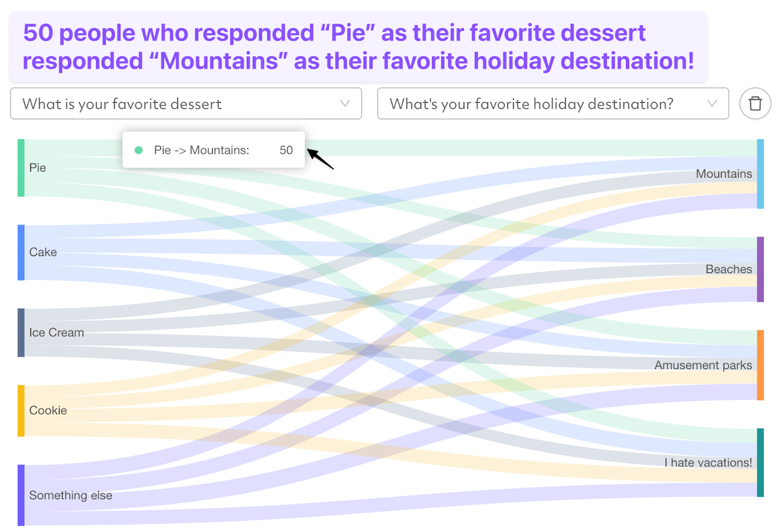Open the holiday destination dropdown
Screen dimensions: 778x532
point(553,103)
